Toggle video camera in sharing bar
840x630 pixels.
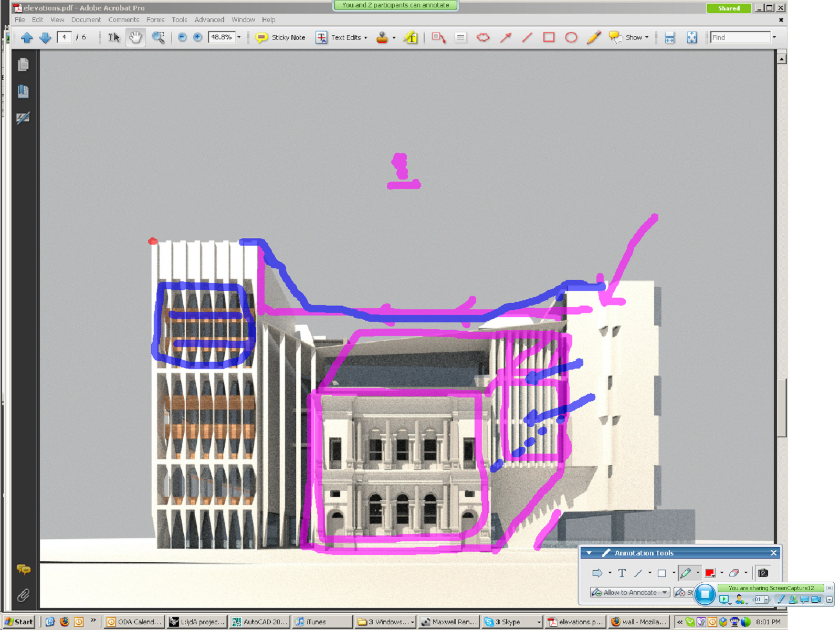click(x=816, y=599)
